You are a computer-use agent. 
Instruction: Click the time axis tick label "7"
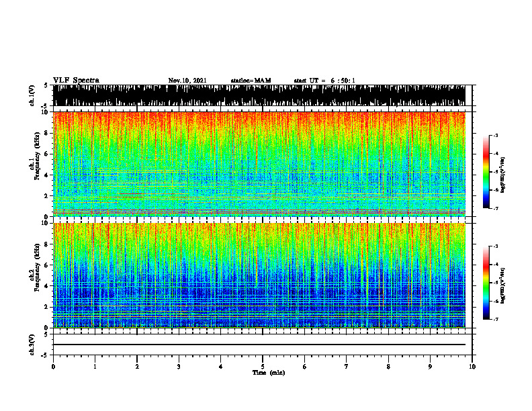tap(347, 367)
